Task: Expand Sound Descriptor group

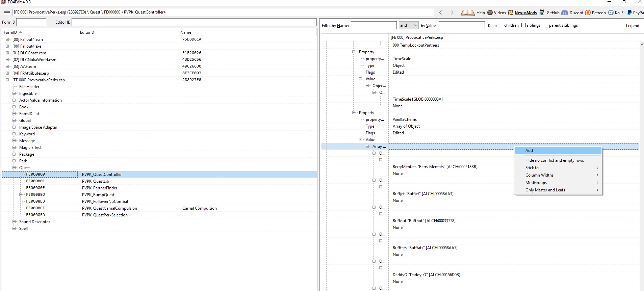Action: pos(14,222)
